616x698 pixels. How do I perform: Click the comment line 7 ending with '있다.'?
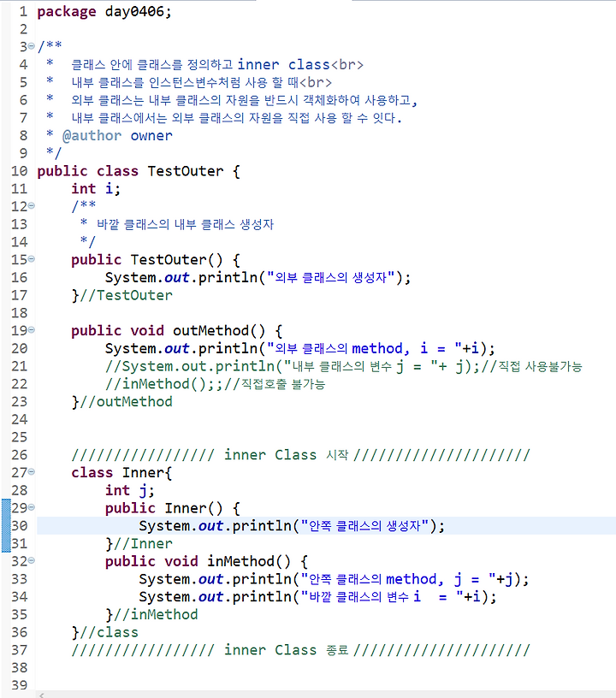(x=236, y=118)
